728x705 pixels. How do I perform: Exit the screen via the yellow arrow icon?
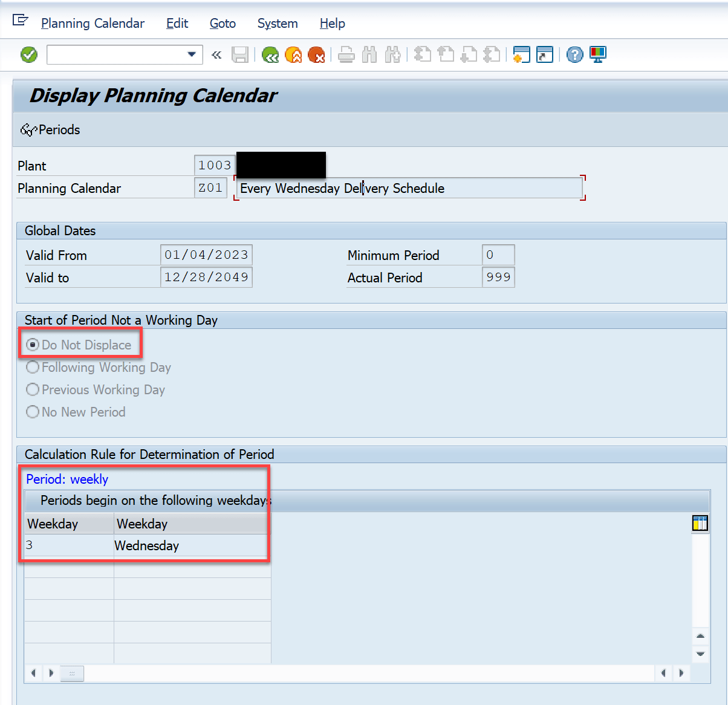pyautogui.click(x=293, y=54)
